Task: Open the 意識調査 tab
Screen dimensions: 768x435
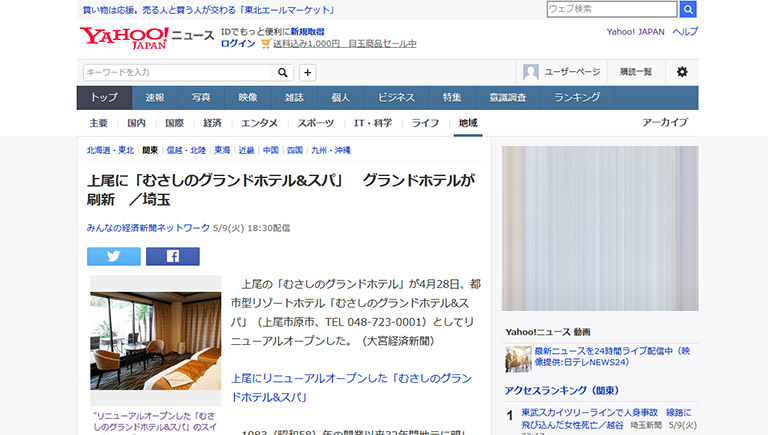Action: (x=508, y=97)
